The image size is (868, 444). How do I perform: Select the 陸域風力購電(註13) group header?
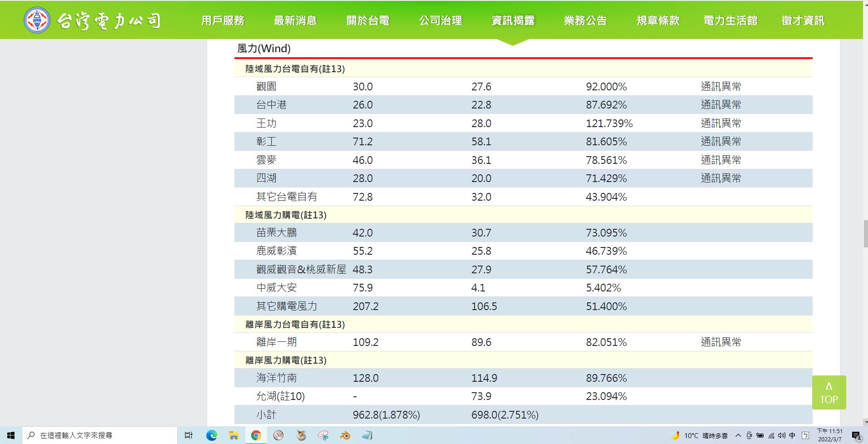tap(286, 215)
